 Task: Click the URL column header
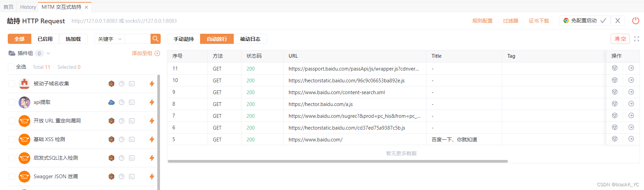click(x=355, y=56)
